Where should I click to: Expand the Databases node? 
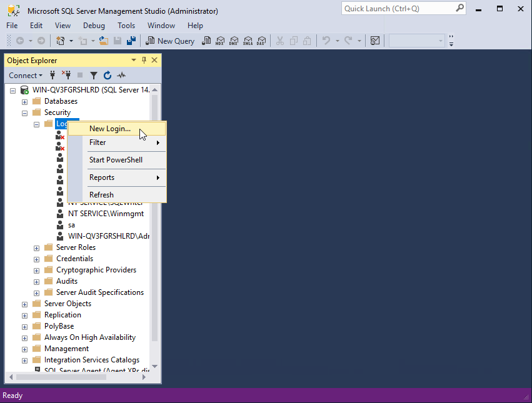(x=25, y=102)
